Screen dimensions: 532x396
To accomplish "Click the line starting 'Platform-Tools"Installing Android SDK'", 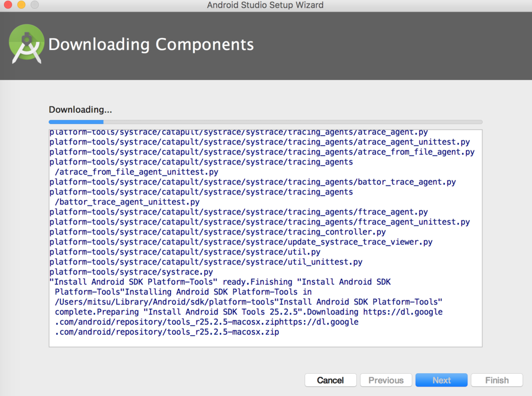I will [183, 292].
